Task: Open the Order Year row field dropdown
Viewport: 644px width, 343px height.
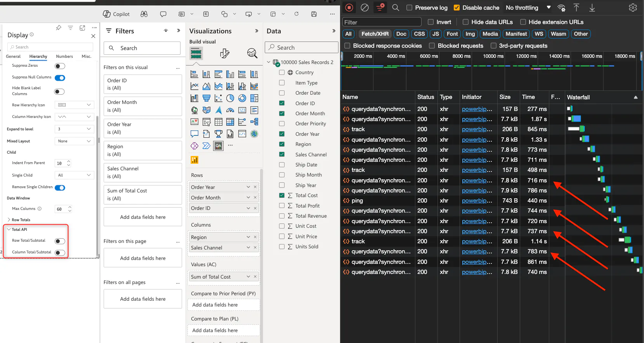Action: (x=248, y=187)
